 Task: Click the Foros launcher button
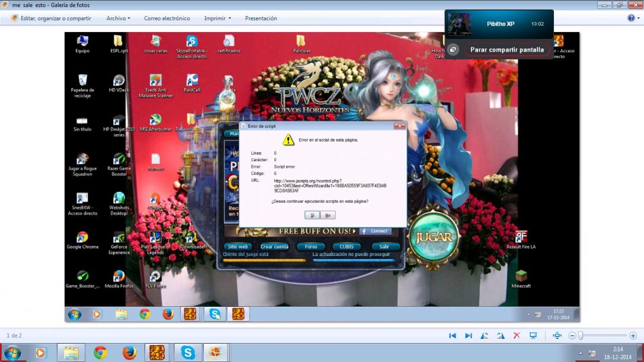311,246
